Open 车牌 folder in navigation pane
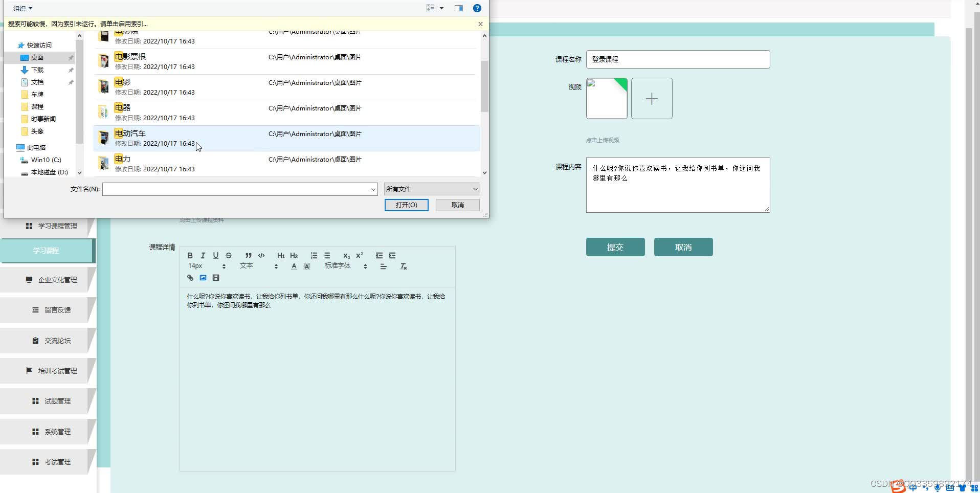 37,94
